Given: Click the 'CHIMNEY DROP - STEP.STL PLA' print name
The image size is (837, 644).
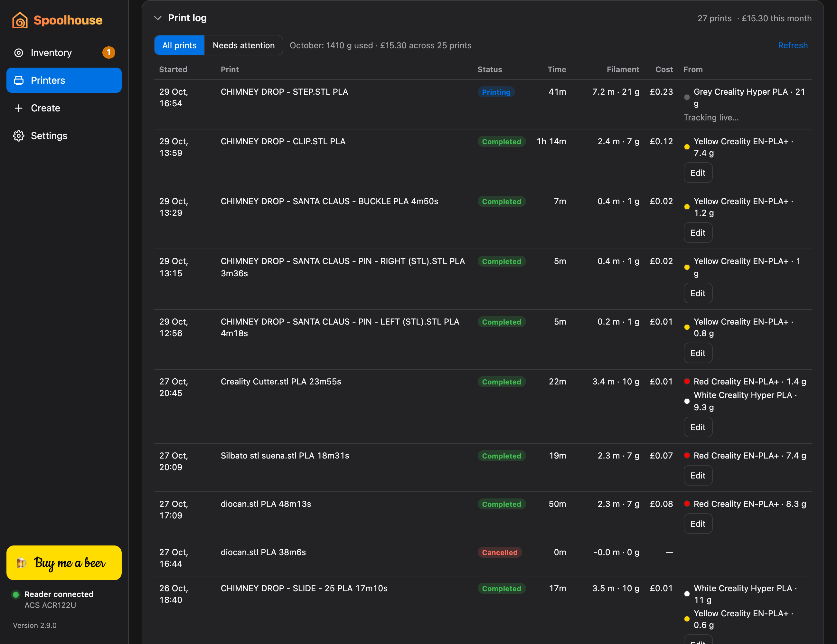Looking at the screenshot, I should pyautogui.click(x=284, y=92).
